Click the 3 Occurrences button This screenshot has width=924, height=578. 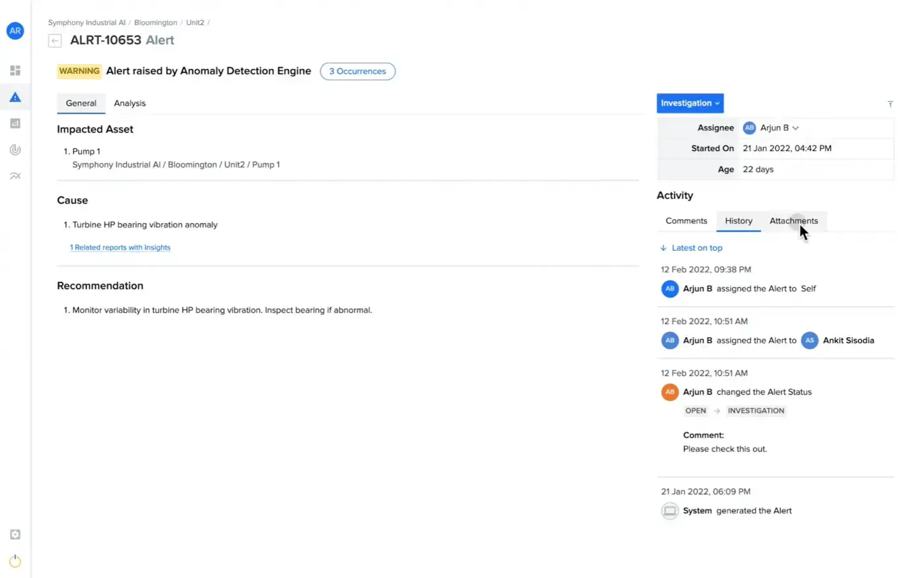pyautogui.click(x=357, y=71)
